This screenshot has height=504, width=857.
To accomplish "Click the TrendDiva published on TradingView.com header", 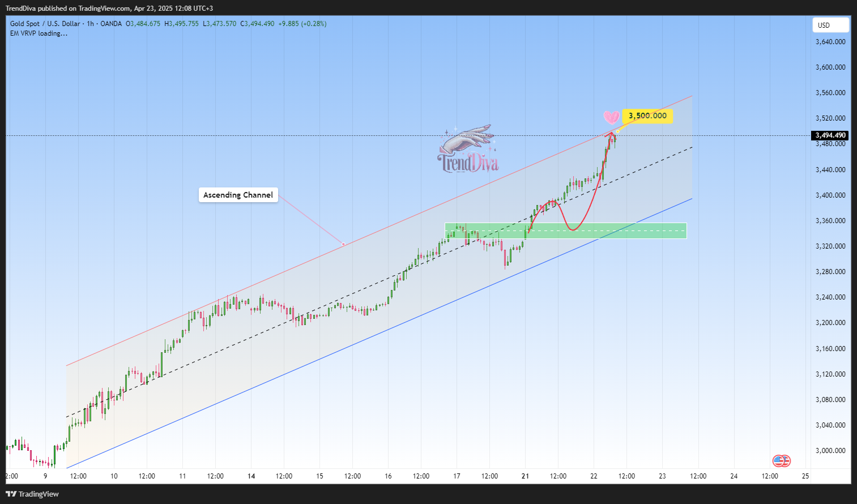I will 109,8.
